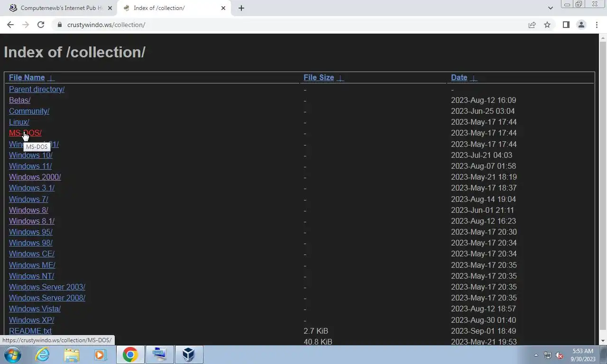
Task: Sort by File Name column header
Action: [27, 78]
